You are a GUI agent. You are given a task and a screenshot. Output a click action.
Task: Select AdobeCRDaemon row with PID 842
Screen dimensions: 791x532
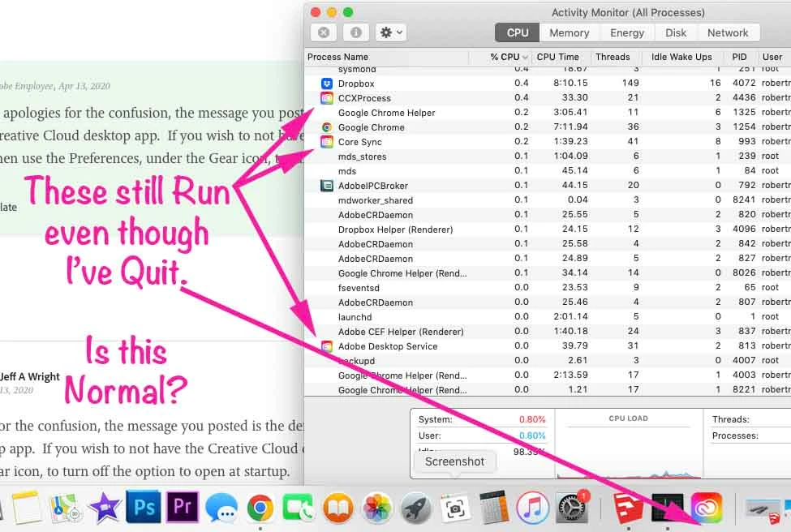coord(548,244)
